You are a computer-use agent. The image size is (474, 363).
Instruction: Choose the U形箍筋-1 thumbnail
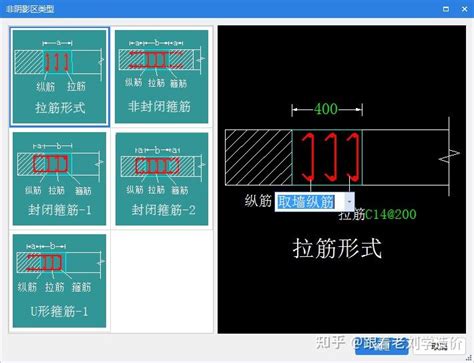pyautogui.click(x=60, y=281)
